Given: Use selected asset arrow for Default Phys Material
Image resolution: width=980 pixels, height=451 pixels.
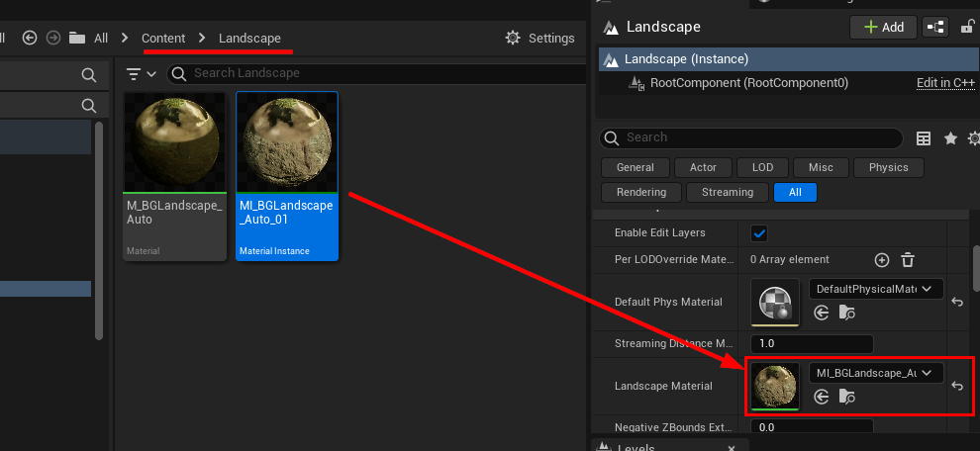Looking at the screenshot, I should tap(822, 313).
